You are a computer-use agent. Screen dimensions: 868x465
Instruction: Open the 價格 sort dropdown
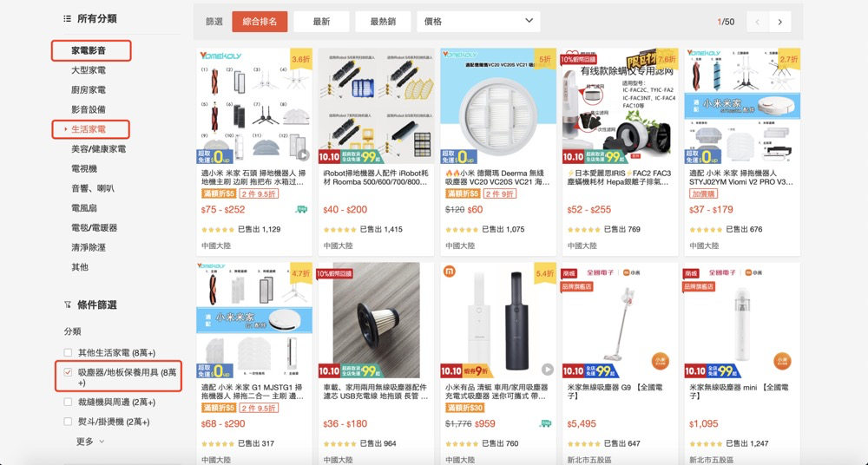click(478, 22)
